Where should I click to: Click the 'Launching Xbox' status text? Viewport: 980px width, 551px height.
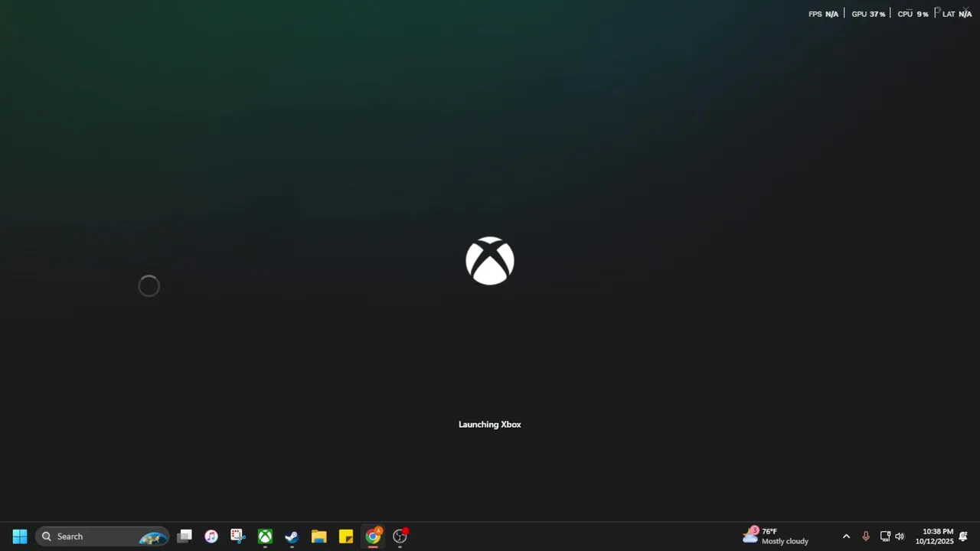[x=490, y=425]
